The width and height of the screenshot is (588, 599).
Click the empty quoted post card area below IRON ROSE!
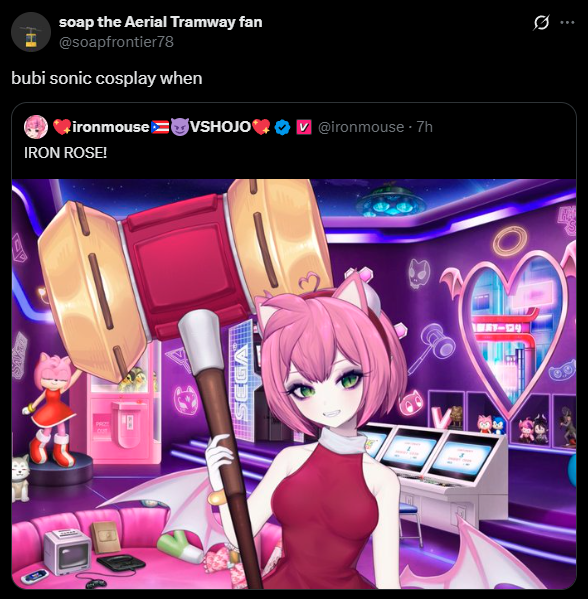pos(294,170)
